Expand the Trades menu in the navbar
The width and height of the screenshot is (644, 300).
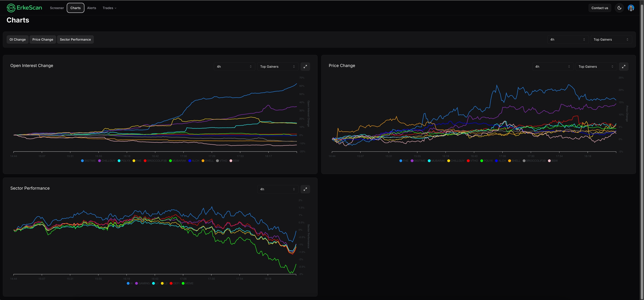tap(109, 8)
